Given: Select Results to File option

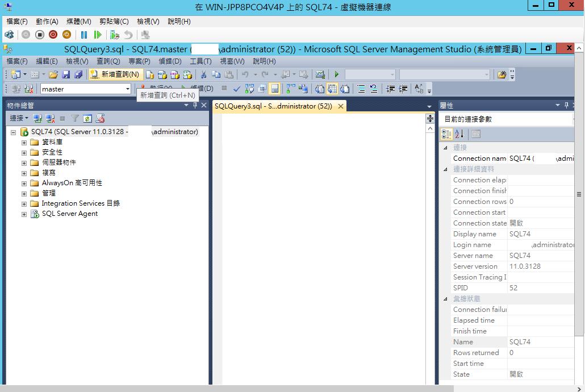Looking at the screenshot, I should pyautogui.click(x=345, y=89).
